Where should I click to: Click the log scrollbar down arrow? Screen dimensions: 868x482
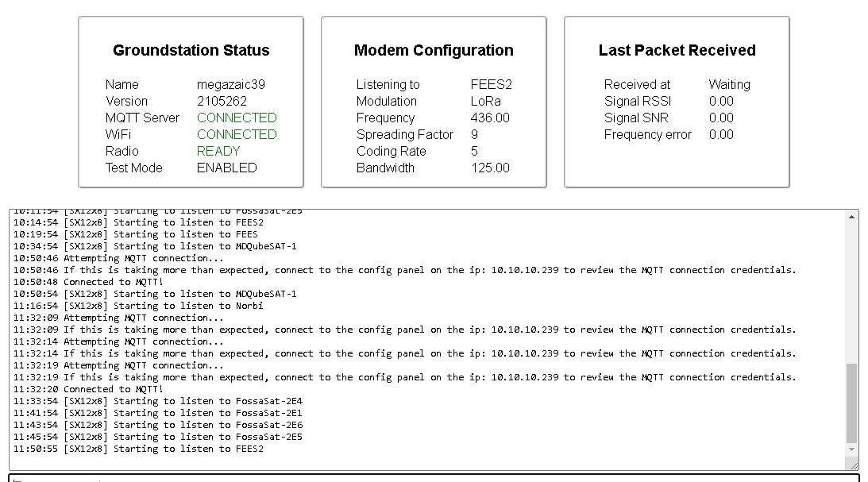pyautogui.click(x=852, y=452)
